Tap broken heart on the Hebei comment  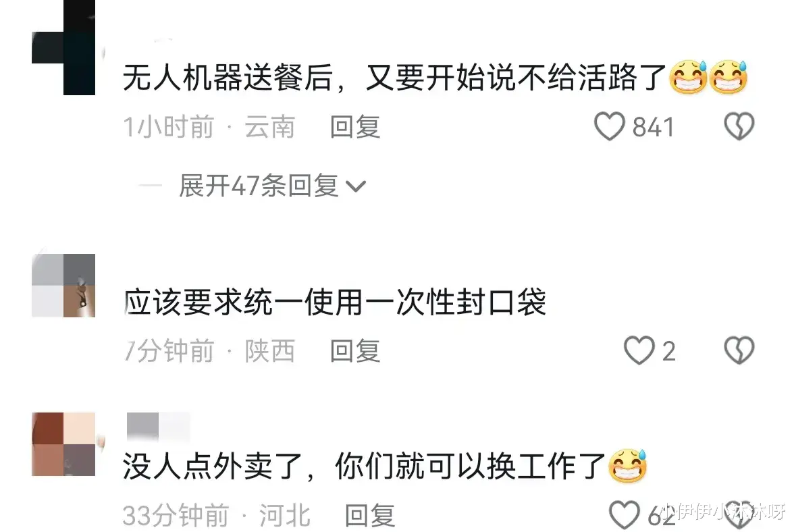(739, 516)
